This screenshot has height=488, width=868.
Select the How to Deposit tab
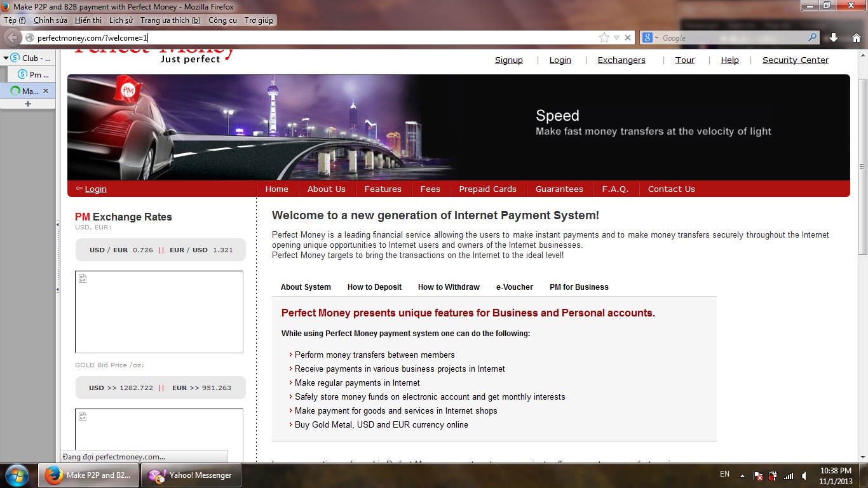pyautogui.click(x=374, y=287)
